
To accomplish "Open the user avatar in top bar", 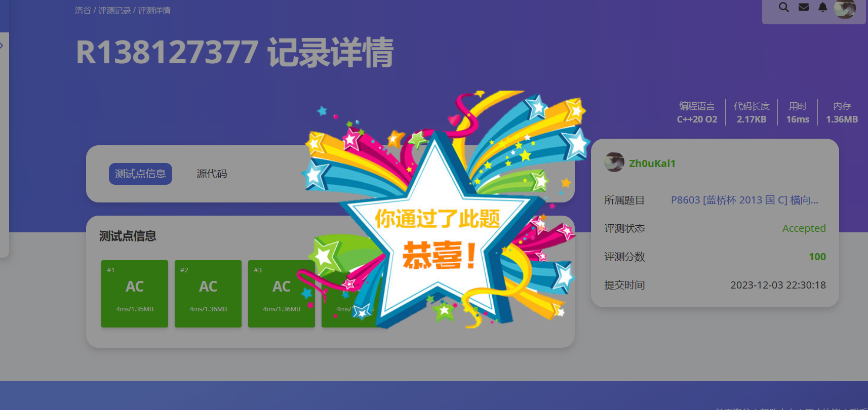I will (x=845, y=8).
